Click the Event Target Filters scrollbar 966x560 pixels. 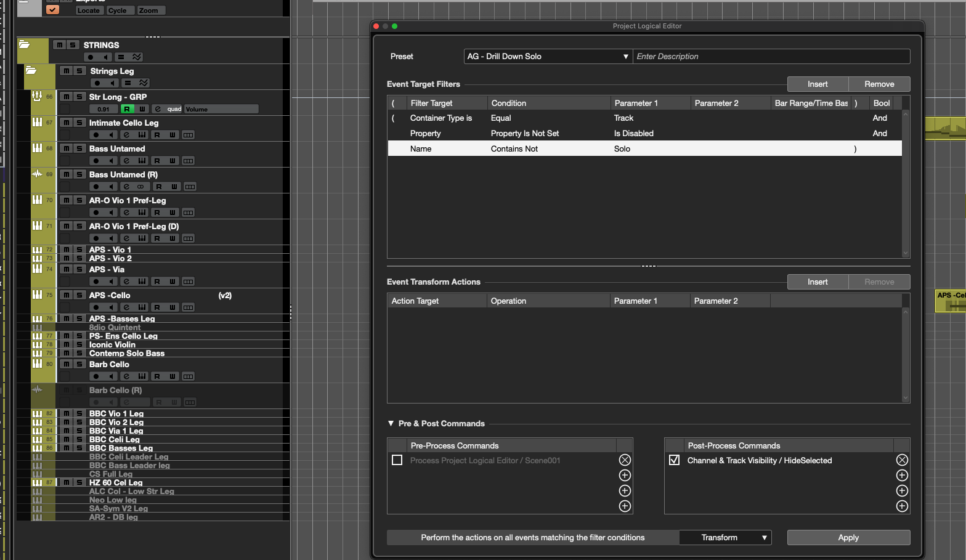coord(906,184)
